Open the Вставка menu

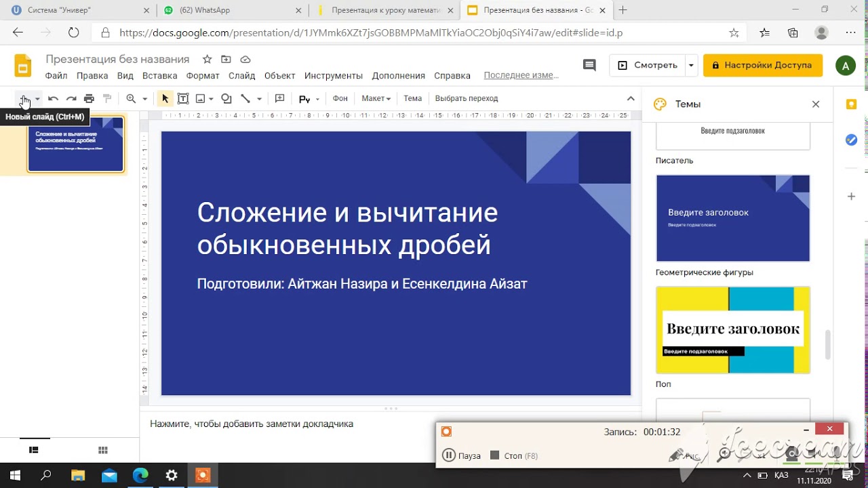click(x=159, y=76)
